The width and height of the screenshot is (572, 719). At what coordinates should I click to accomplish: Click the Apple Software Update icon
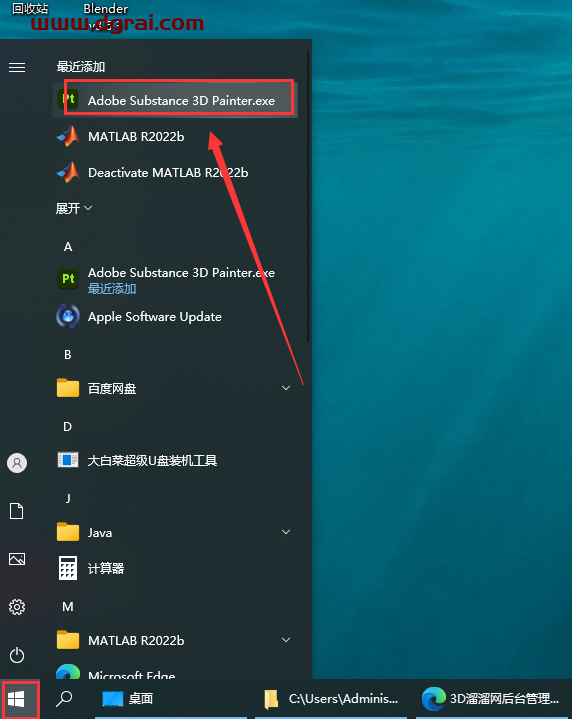click(68, 316)
